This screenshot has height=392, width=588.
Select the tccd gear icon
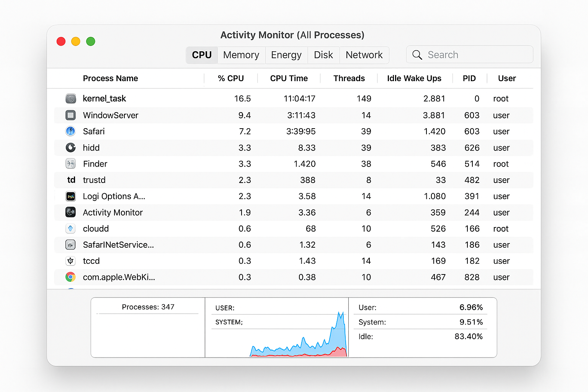point(70,261)
